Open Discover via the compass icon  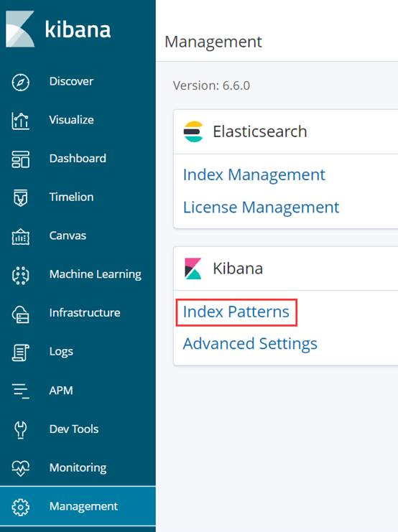[x=20, y=82]
